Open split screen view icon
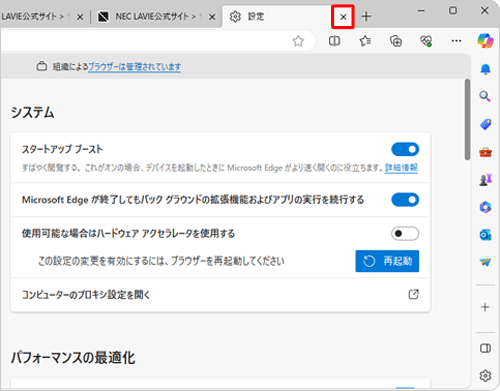The width and height of the screenshot is (500, 391). 334,41
